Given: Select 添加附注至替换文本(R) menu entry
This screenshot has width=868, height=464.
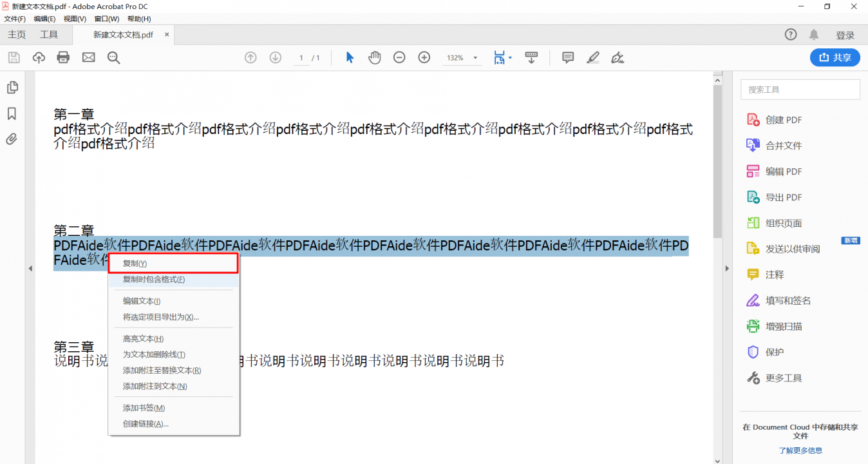Looking at the screenshot, I should (x=174, y=371).
